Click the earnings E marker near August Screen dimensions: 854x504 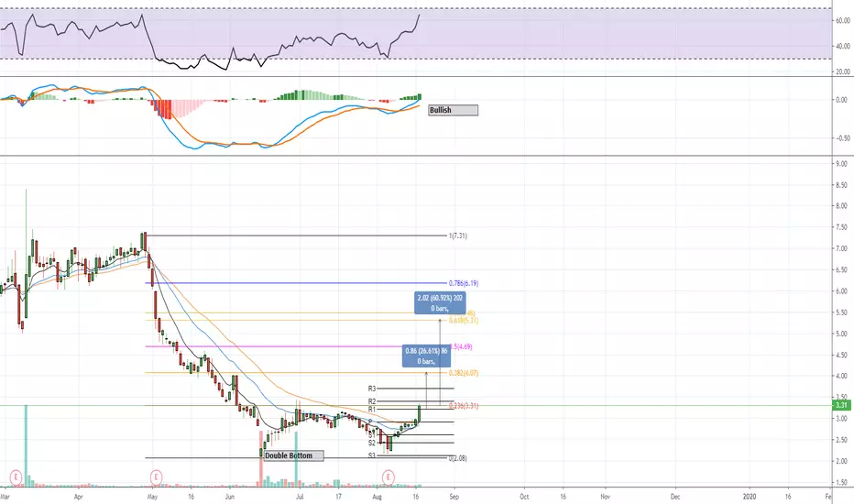coord(388,477)
